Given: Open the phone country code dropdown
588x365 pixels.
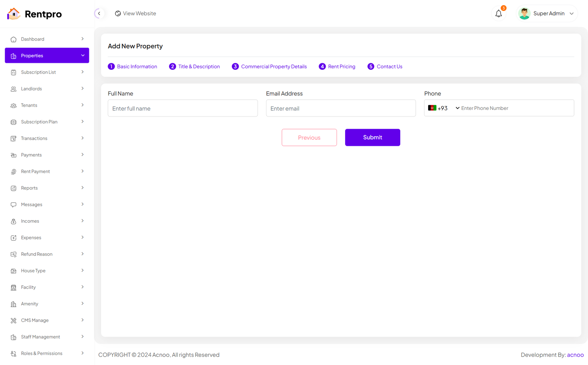Looking at the screenshot, I should coord(444,108).
